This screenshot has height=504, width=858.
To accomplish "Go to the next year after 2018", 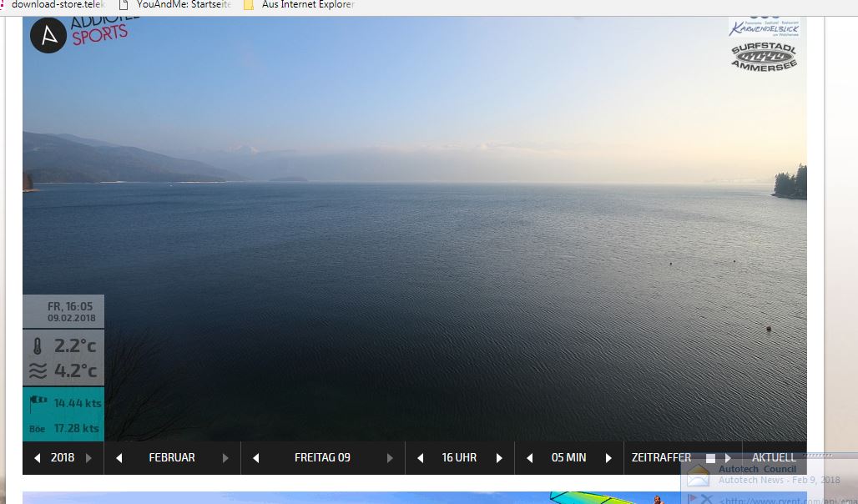I will [88, 458].
